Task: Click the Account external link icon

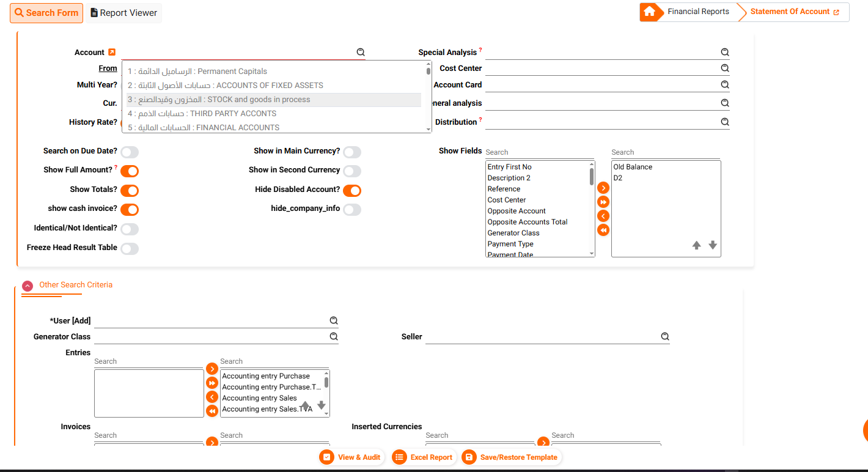Action: 112,53
